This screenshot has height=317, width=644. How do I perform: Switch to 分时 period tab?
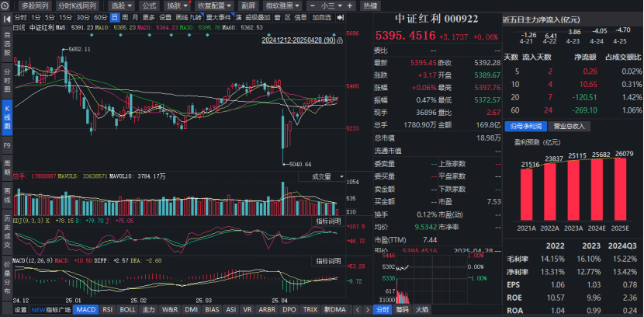20,18
